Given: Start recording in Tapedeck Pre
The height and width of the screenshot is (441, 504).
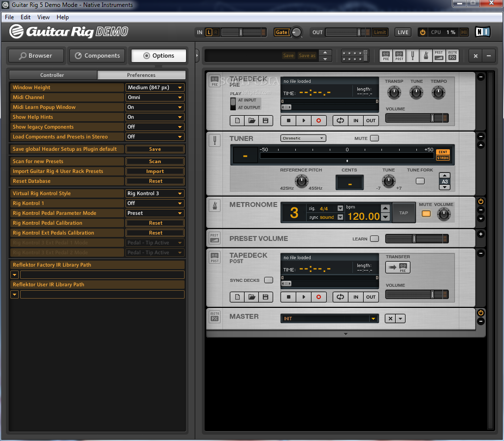Looking at the screenshot, I should 318,121.
